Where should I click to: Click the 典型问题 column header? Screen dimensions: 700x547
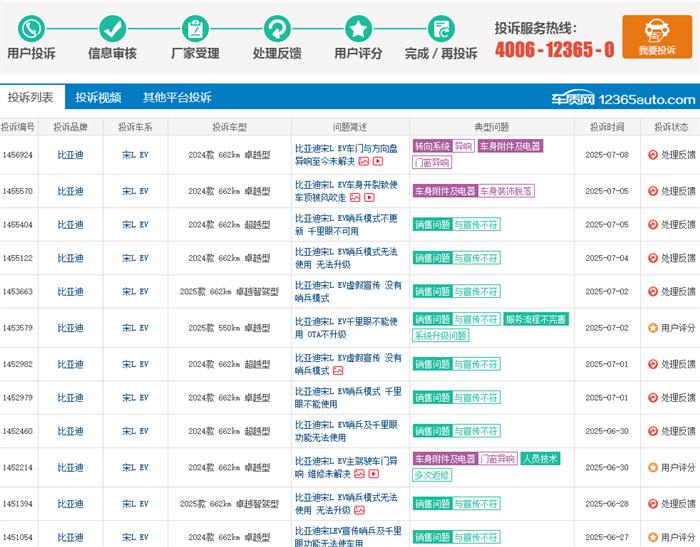[492, 127]
